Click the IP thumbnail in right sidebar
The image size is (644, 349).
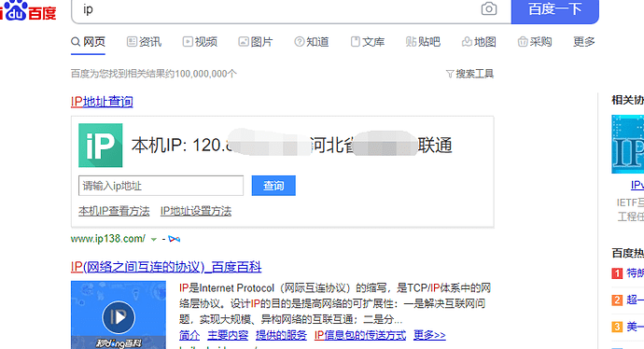pyautogui.click(x=627, y=144)
